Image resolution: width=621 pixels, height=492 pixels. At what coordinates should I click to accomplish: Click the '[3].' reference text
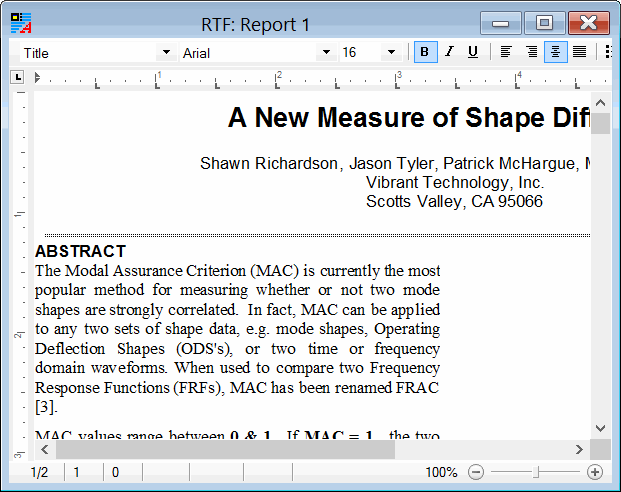coord(46,407)
